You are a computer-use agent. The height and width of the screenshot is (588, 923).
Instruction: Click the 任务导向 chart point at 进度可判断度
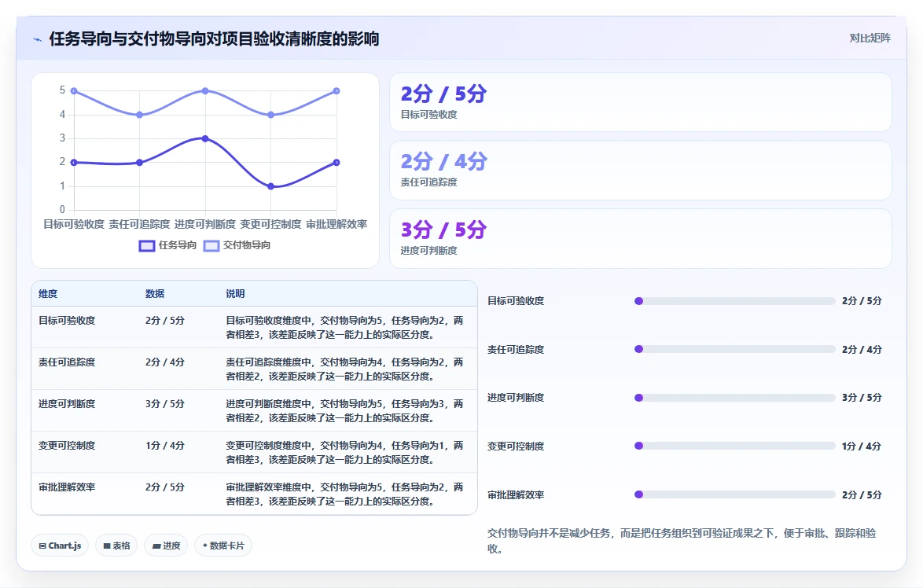click(x=205, y=138)
